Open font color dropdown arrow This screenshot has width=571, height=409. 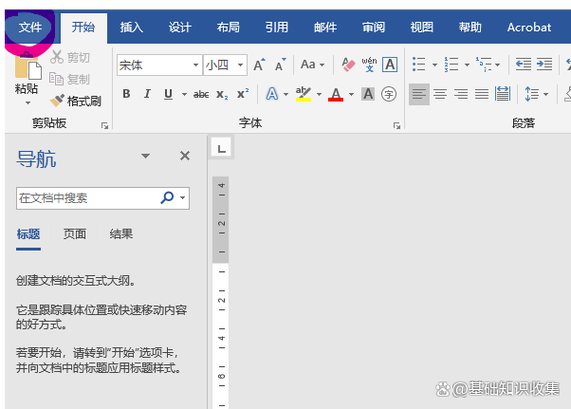[x=351, y=94]
